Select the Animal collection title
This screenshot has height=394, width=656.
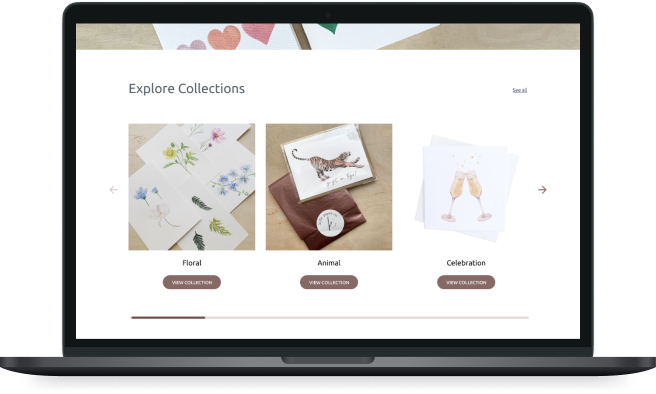pos(329,263)
